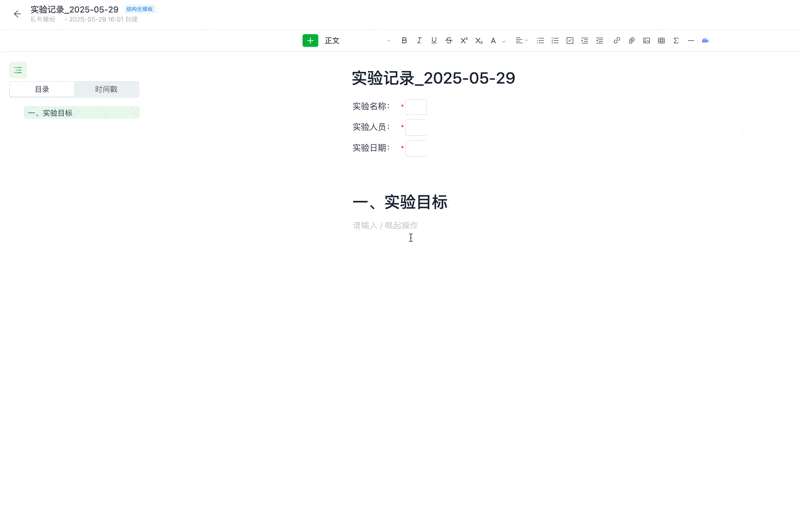This screenshot has width=800, height=505.
Task: Select outline item 一、实验目标
Action: point(82,113)
